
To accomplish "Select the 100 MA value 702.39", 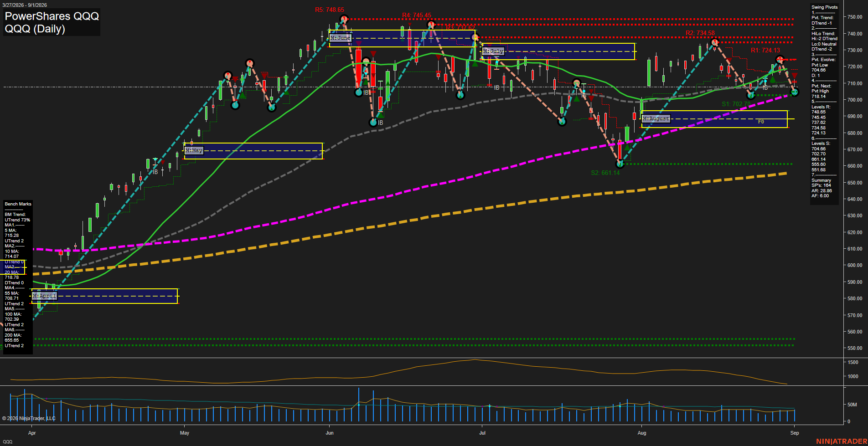I will (11, 319).
